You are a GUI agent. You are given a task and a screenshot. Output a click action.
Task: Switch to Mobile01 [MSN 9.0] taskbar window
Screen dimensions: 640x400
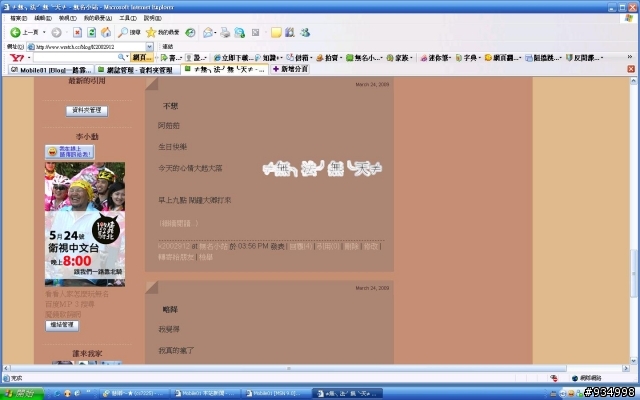point(275,393)
